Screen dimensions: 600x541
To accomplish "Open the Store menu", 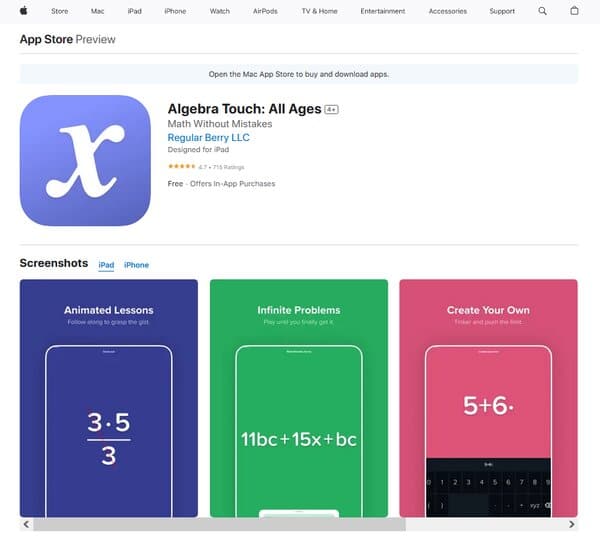I will pyautogui.click(x=60, y=11).
